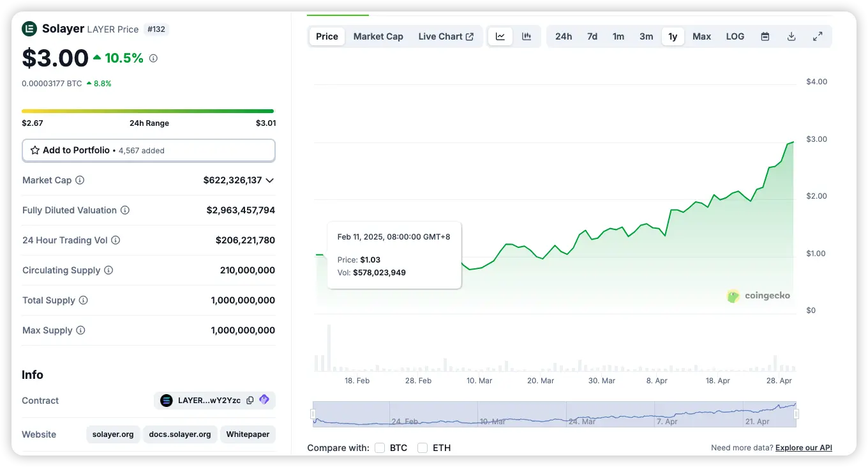Toggle the LOG scale option
Image resolution: width=868 pixels, height=467 pixels.
pyautogui.click(x=735, y=36)
